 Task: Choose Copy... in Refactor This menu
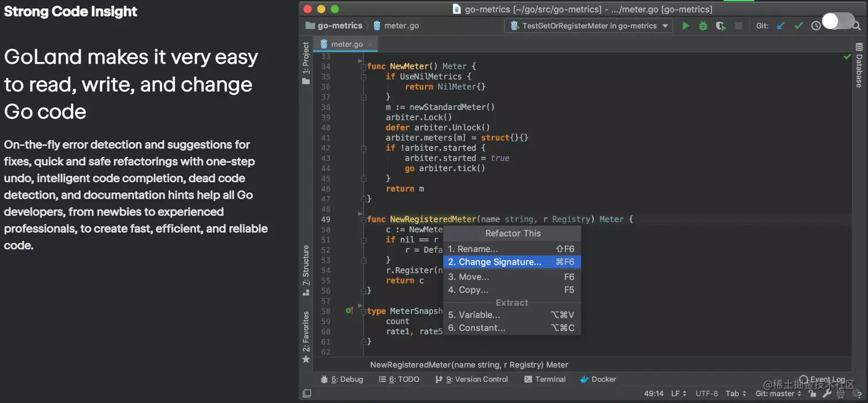[512, 290]
